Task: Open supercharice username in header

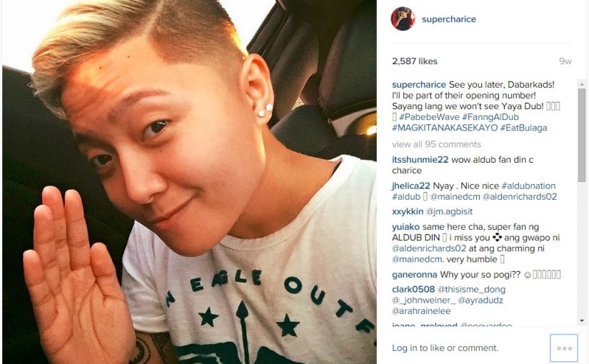Action: tap(449, 19)
